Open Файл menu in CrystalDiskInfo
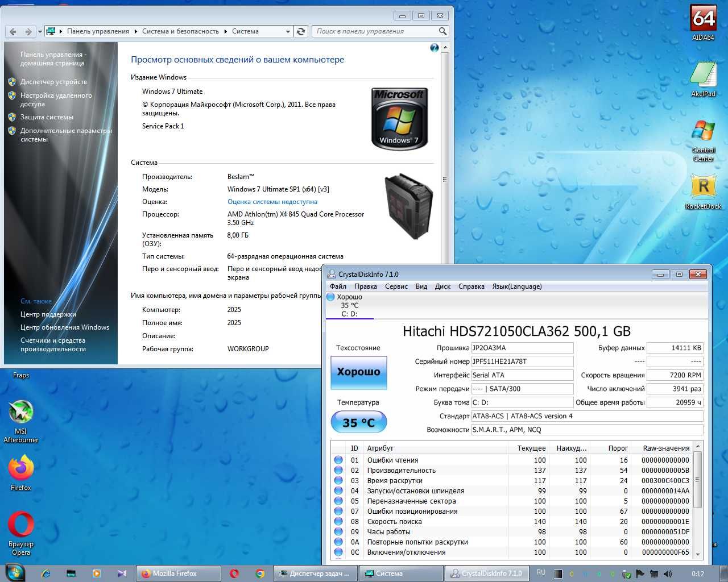 tap(338, 286)
